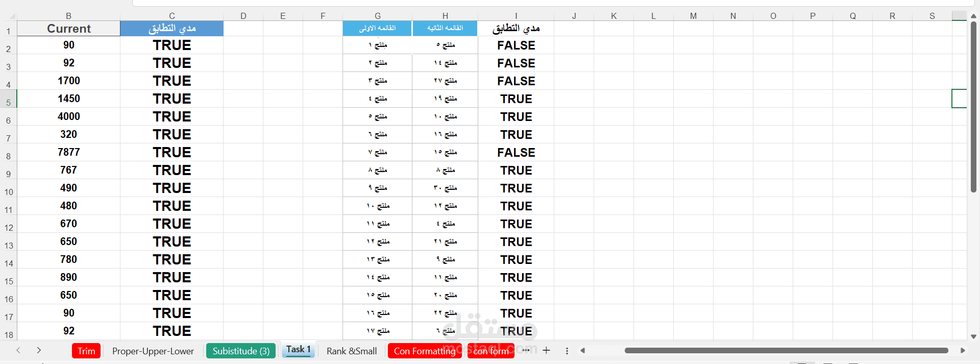Switch to Rank &Small sheet tab
Viewport: 980px width, 364px height.
click(352, 351)
